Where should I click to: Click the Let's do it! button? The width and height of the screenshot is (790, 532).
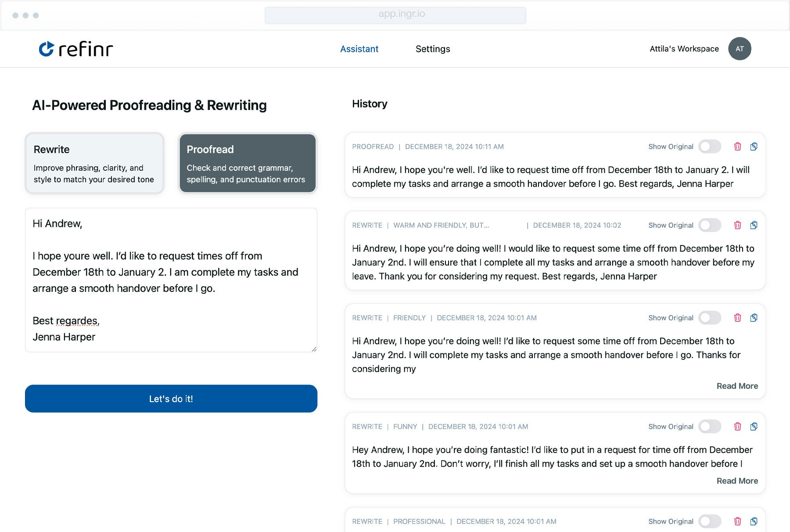[x=171, y=399]
